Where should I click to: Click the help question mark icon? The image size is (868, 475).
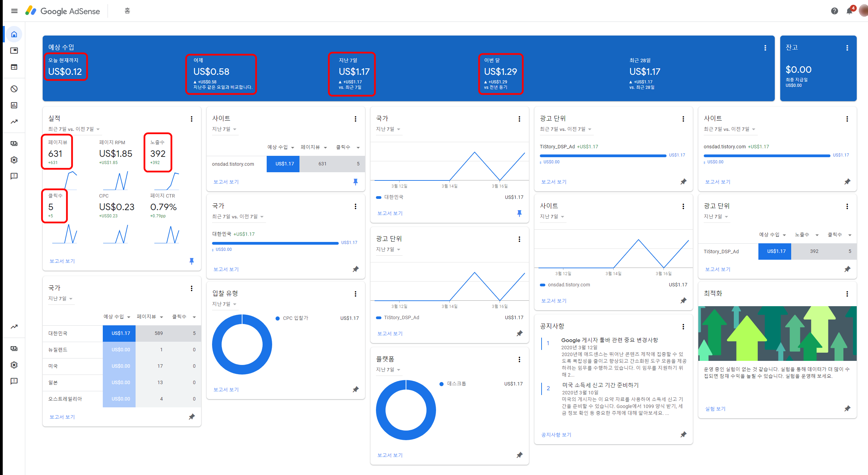pos(834,11)
